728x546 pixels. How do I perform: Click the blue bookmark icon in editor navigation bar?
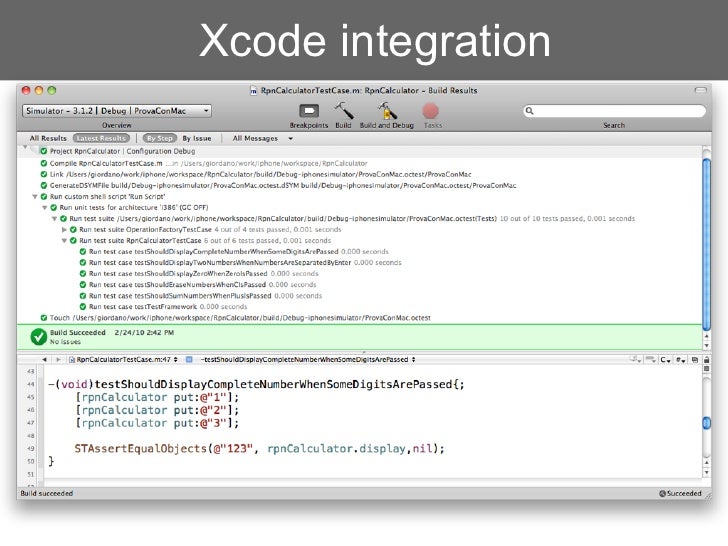189,359
